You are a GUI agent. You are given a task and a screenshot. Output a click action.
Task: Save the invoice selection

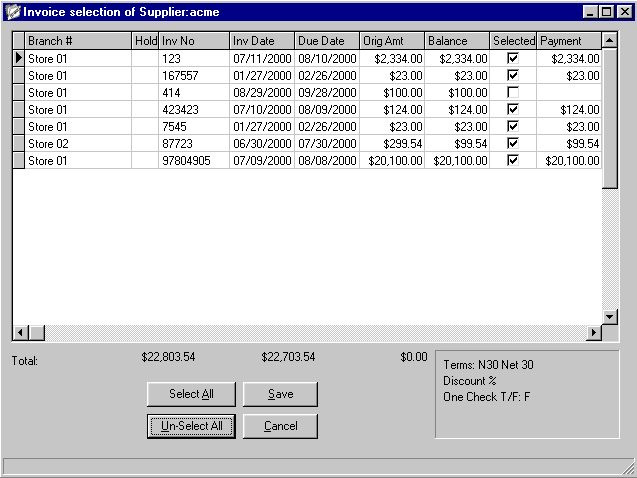pyautogui.click(x=280, y=394)
